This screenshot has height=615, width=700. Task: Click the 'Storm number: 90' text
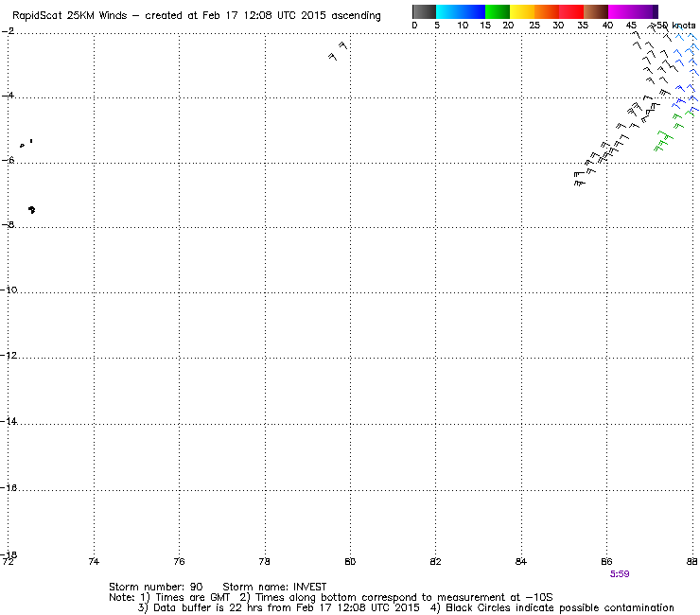click(x=156, y=587)
